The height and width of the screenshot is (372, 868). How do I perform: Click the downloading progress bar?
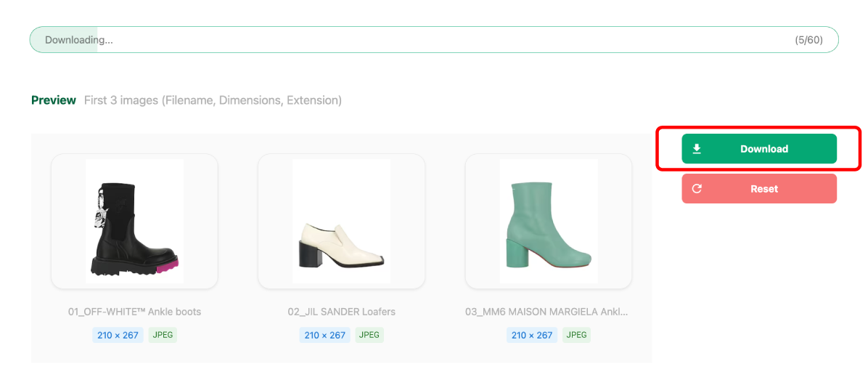point(433,40)
